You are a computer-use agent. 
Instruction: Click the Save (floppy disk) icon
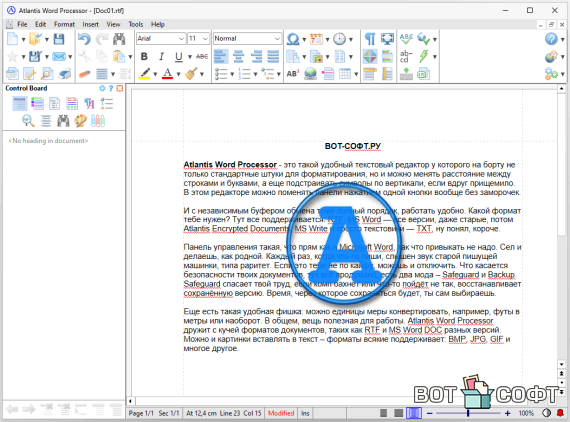point(59,39)
